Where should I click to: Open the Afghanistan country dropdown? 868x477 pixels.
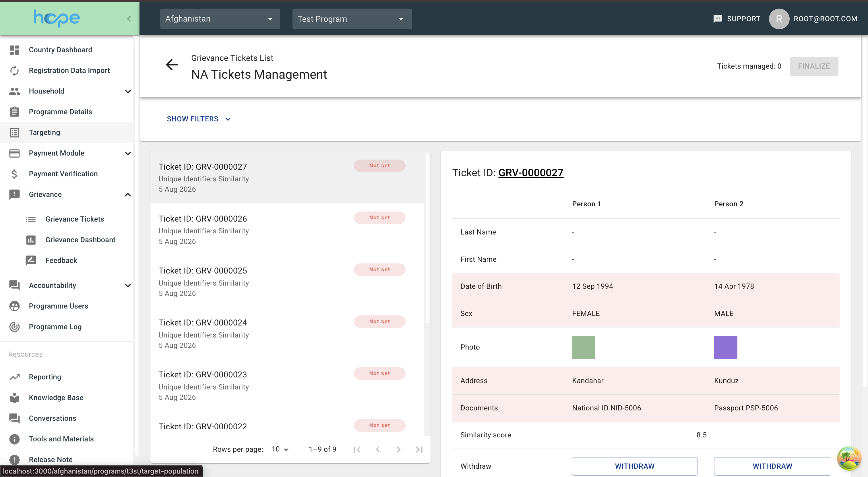coord(220,19)
